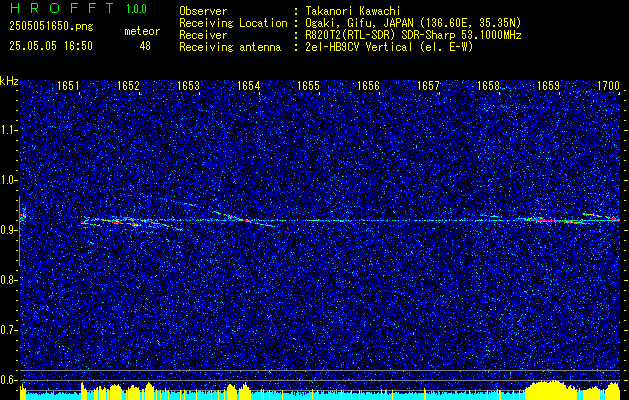Click the 0.7 kHz frequency label
The image size is (629, 400).
pyautogui.click(x=8, y=330)
